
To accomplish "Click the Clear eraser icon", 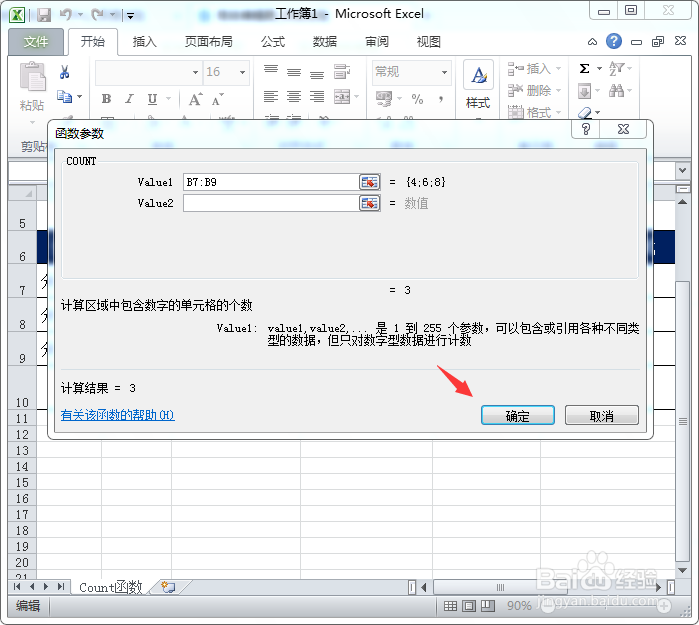I will tap(585, 112).
